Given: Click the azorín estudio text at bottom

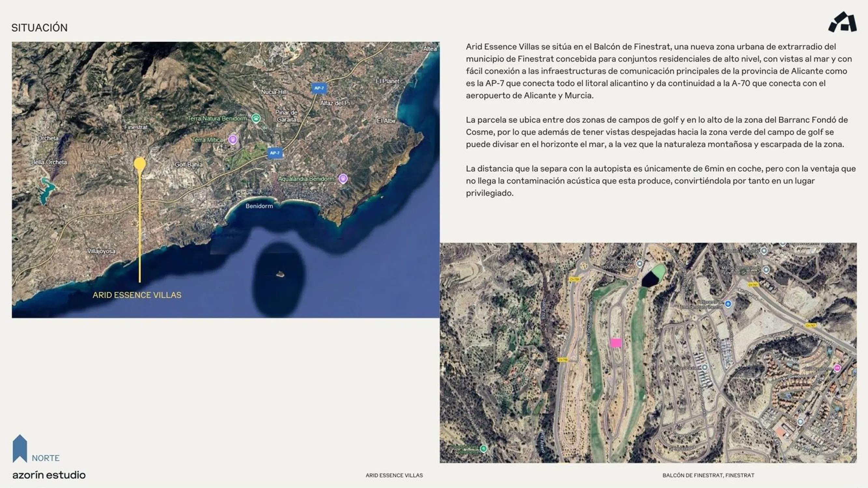Looking at the screenshot, I should (x=49, y=475).
